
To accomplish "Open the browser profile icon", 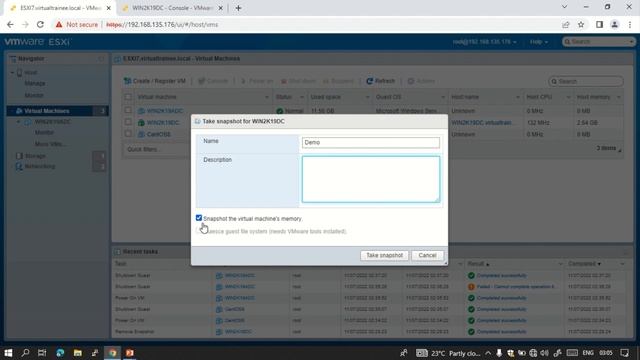I will pos(614,24).
